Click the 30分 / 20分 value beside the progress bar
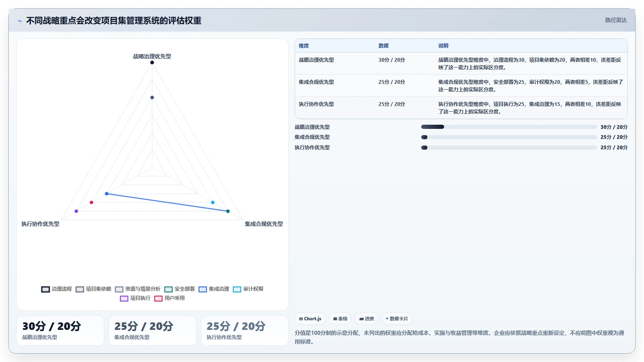 coord(614,127)
